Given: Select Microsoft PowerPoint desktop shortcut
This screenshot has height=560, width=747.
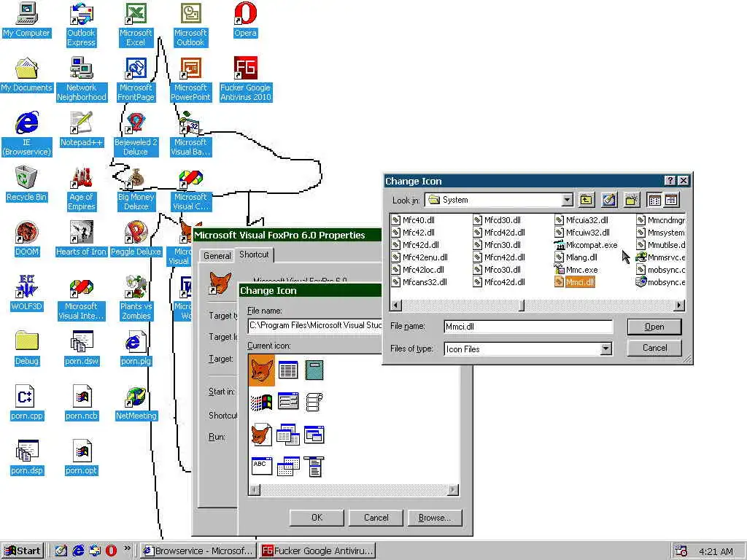Looking at the screenshot, I should coord(190,79).
